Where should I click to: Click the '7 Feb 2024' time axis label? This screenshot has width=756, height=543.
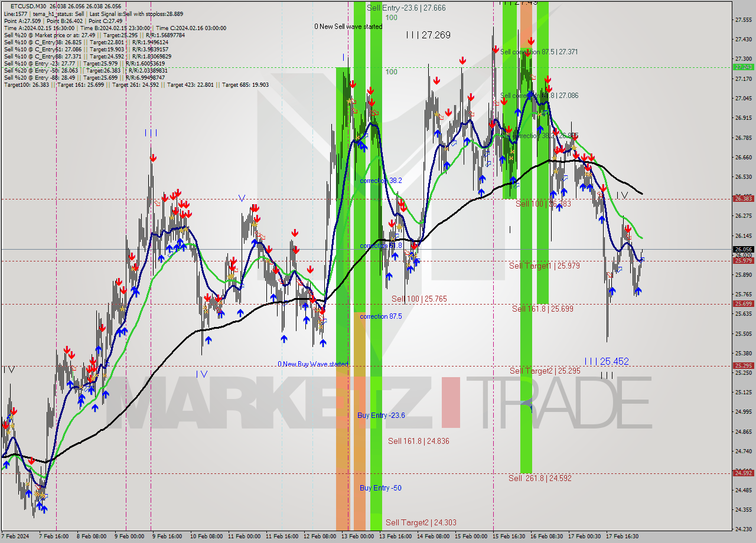coord(15,537)
